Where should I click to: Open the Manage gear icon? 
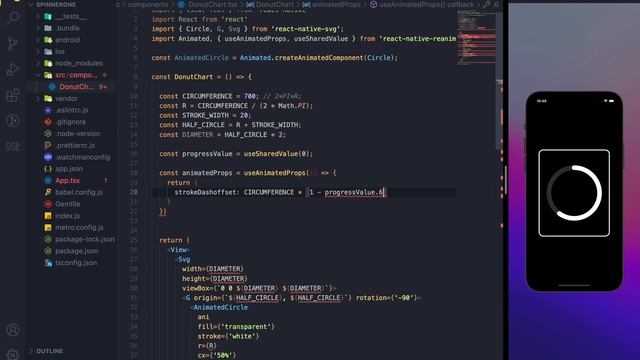click(x=13, y=354)
